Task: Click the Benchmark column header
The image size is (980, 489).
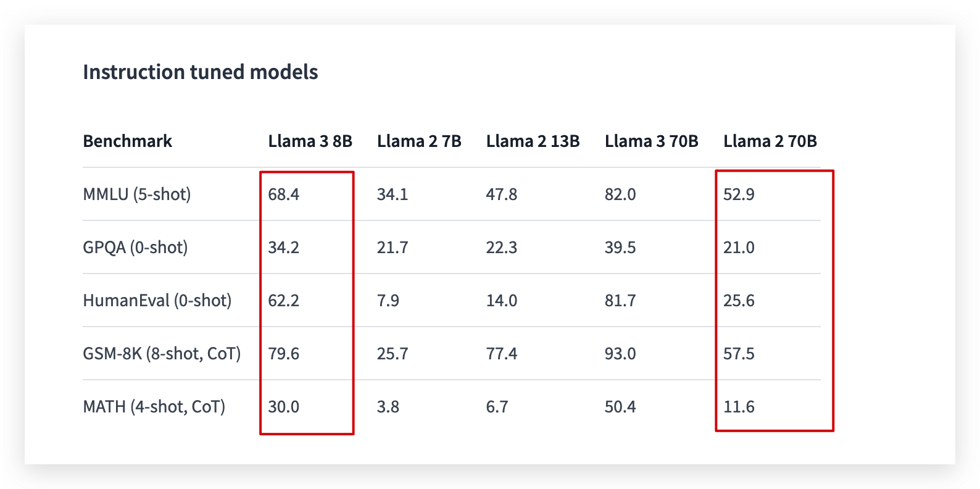Action: 128,141
